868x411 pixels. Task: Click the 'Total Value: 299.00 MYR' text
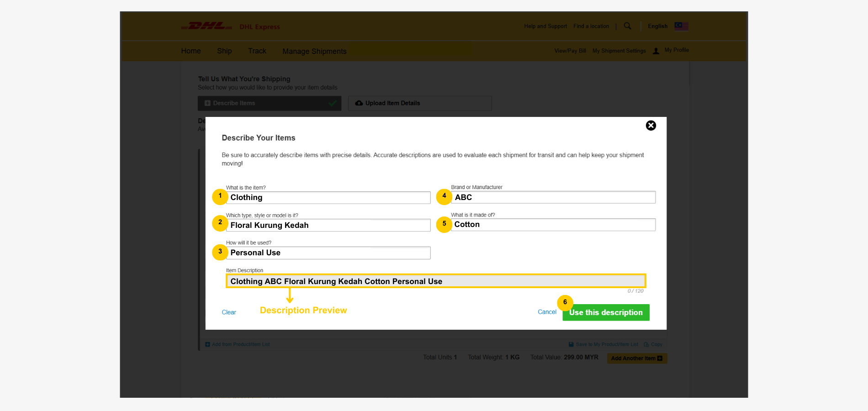[564, 357]
